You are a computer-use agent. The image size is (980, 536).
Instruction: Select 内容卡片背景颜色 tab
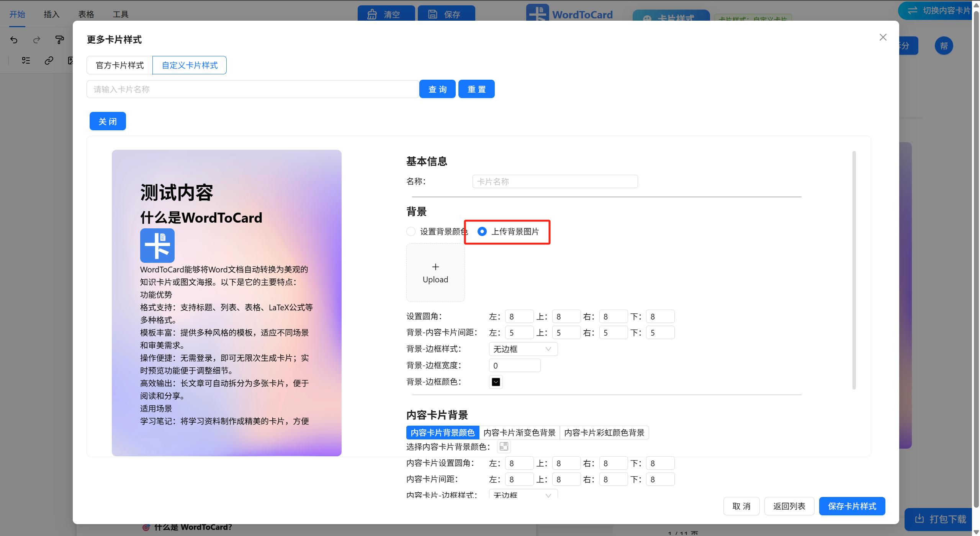443,433
